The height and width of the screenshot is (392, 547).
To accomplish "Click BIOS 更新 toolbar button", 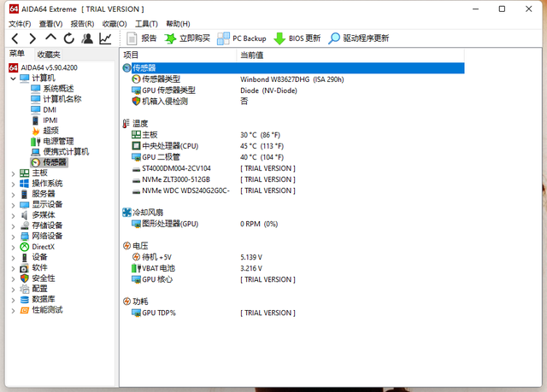I will point(297,38).
